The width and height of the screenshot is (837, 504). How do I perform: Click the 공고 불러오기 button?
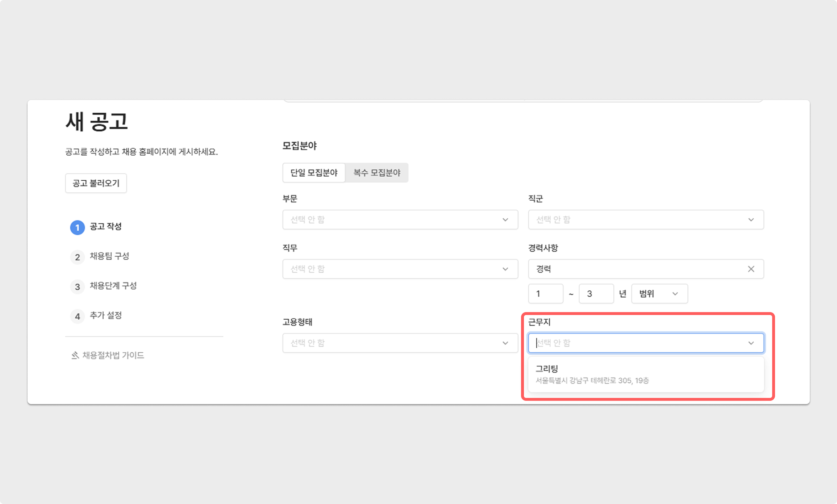coord(96,183)
